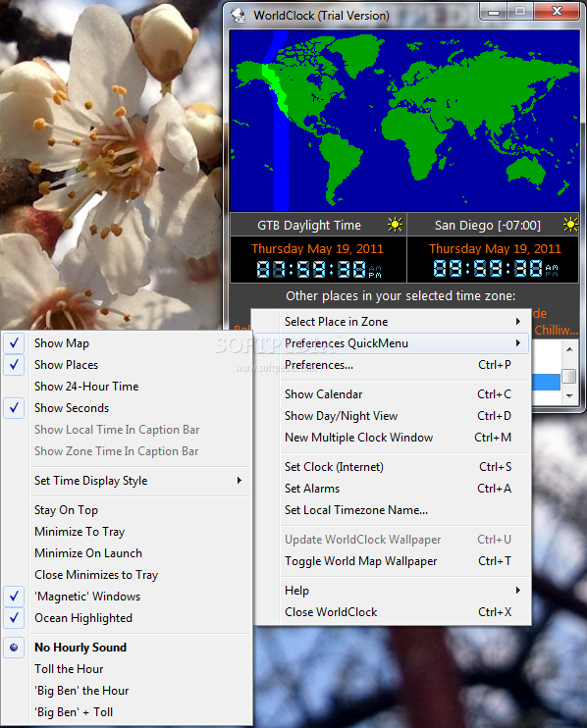Click San Diego digital time display
The image size is (587, 728).
tap(496, 268)
